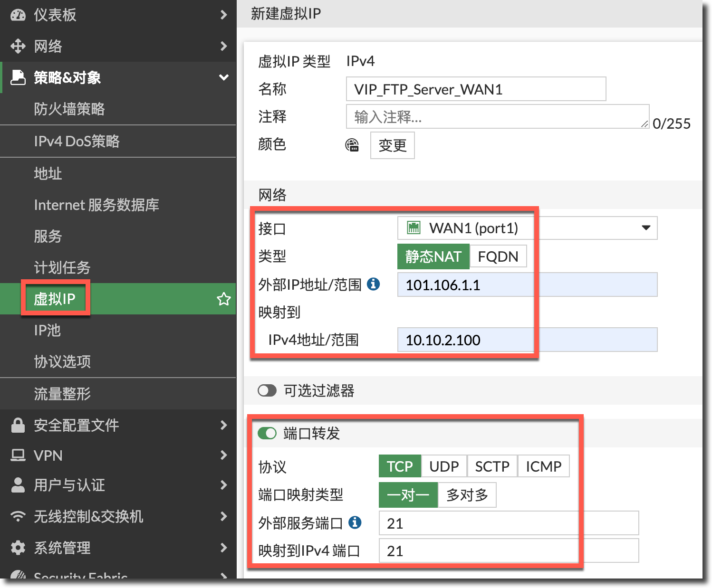The width and height of the screenshot is (712, 588).
Task: Click the favorite star on 虚拟IP
Action: 223,299
